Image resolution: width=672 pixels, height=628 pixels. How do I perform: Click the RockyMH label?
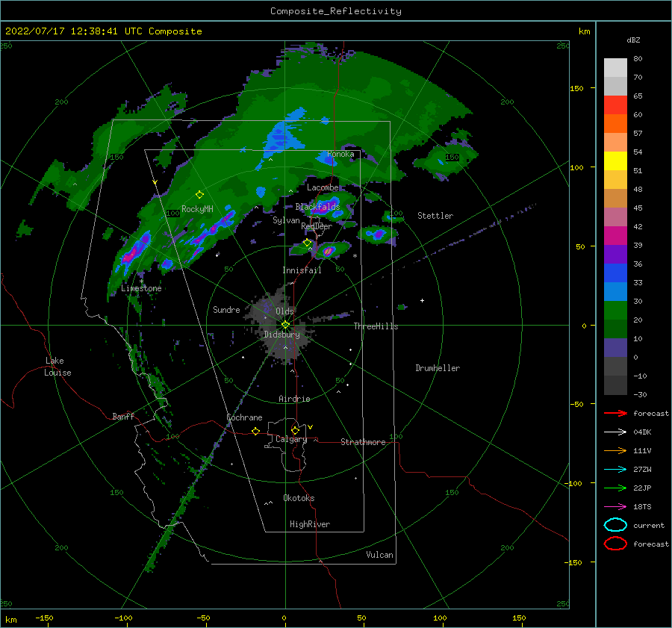point(197,209)
